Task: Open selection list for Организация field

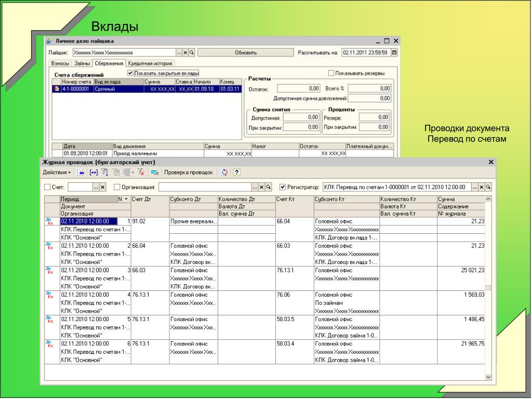Action: click(254, 187)
